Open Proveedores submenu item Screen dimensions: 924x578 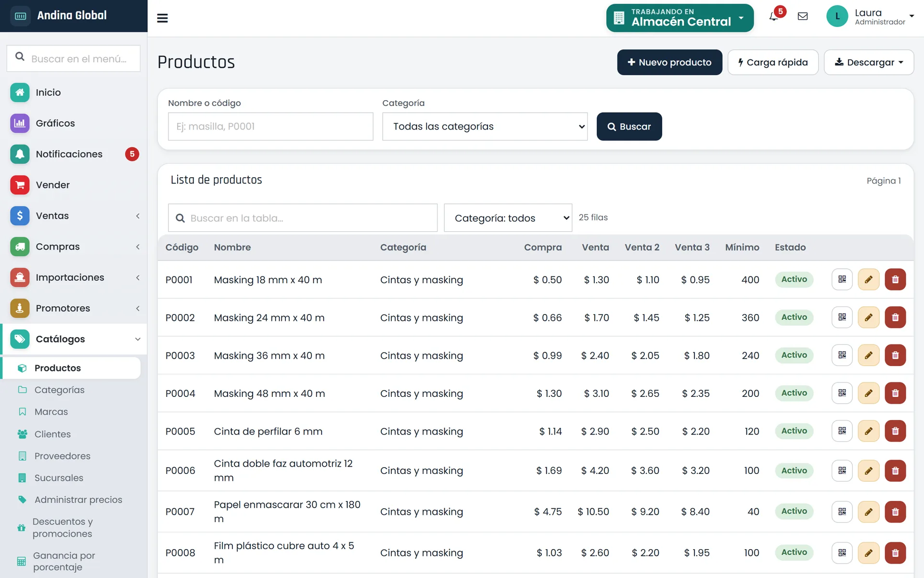(62, 456)
